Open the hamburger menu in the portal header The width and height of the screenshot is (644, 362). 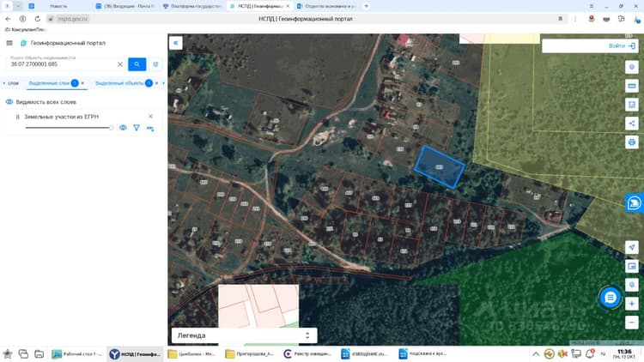tap(9, 43)
